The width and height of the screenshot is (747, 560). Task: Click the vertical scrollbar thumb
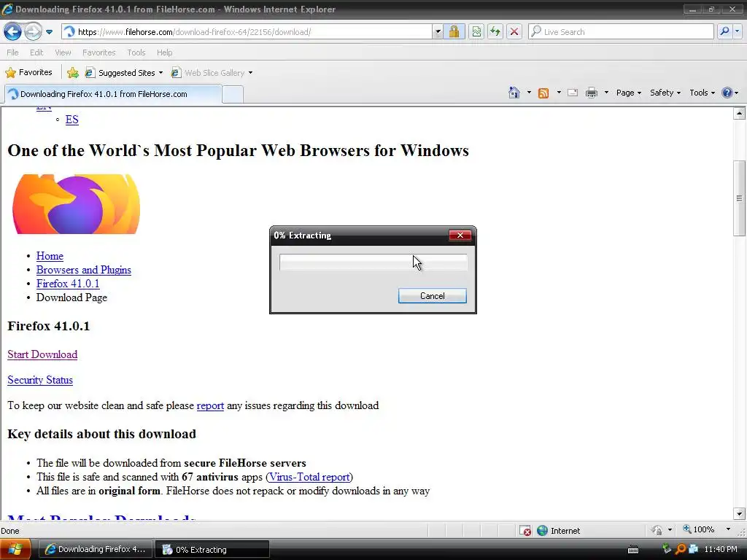coord(739,198)
